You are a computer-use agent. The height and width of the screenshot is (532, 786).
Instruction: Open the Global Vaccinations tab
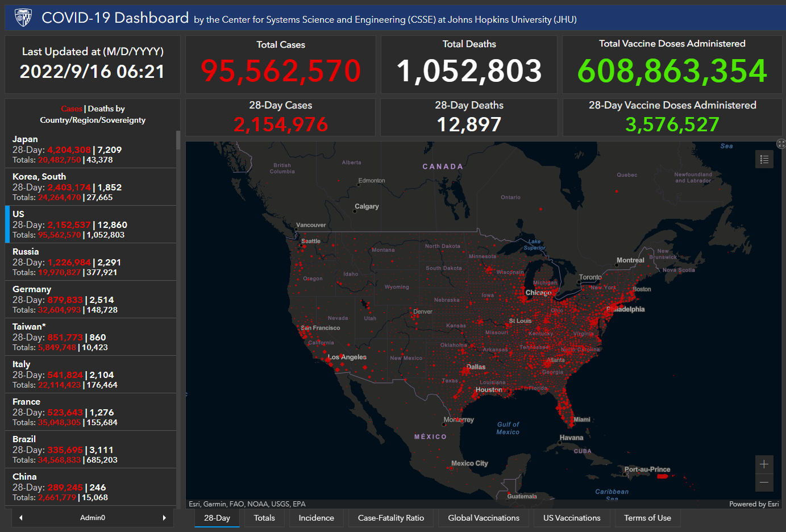pyautogui.click(x=484, y=518)
